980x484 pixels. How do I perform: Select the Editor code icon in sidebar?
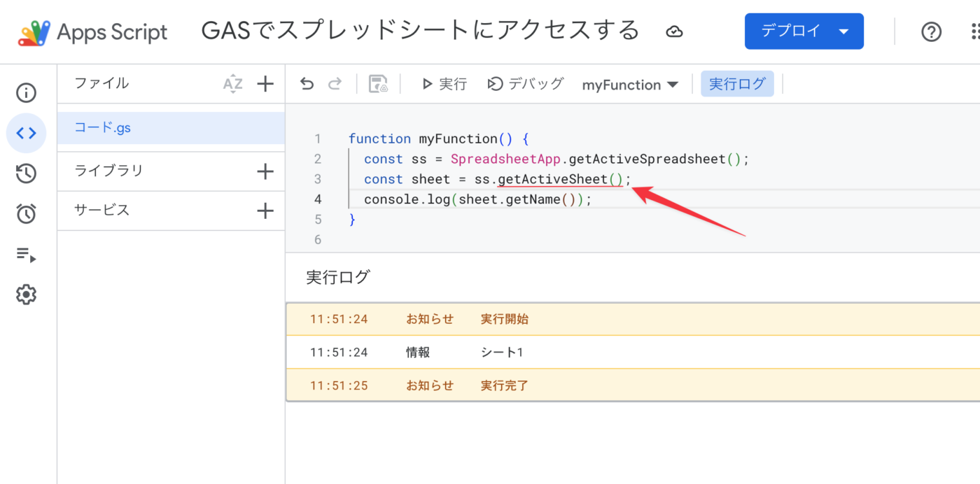[x=26, y=133]
